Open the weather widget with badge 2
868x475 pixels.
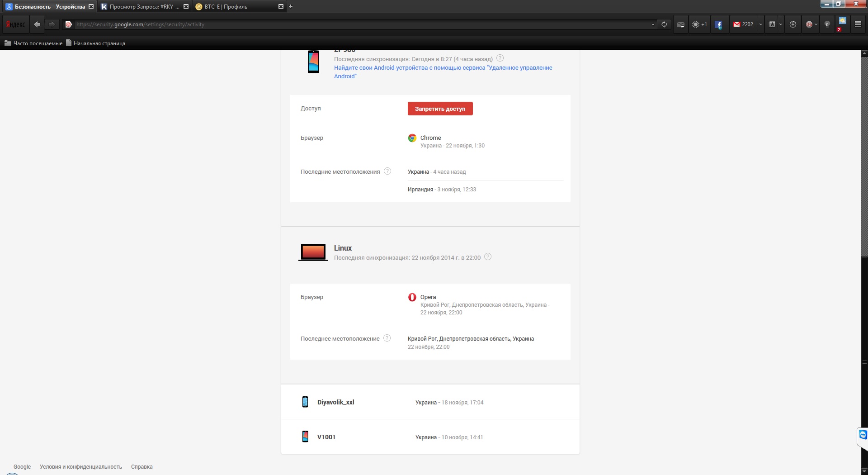842,24
